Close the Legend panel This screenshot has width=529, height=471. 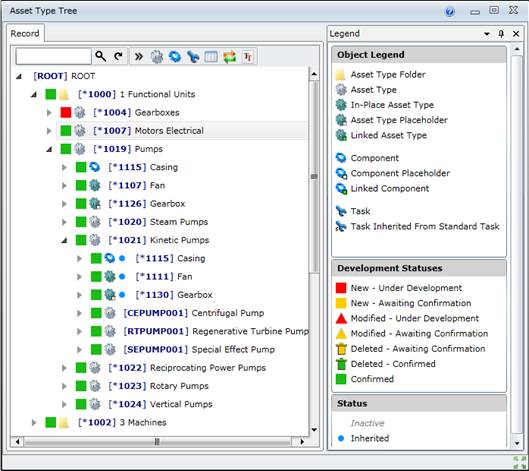tap(516, 34)
